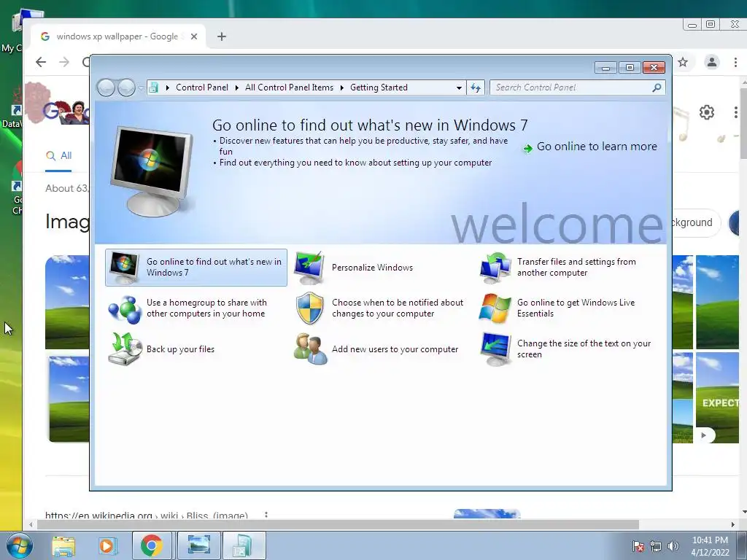Switch to the windows xp wallpaper Chrome tab

click(117, 36)
